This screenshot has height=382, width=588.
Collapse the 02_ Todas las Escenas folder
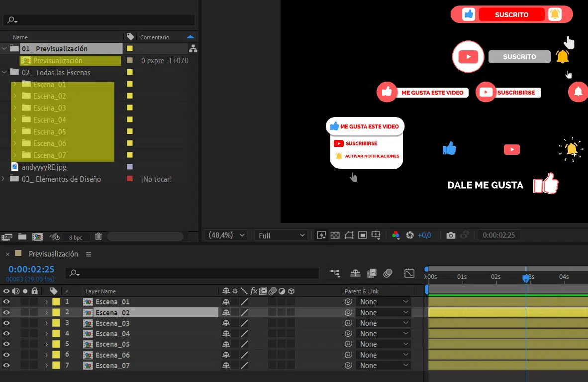[x=4, y=72]
